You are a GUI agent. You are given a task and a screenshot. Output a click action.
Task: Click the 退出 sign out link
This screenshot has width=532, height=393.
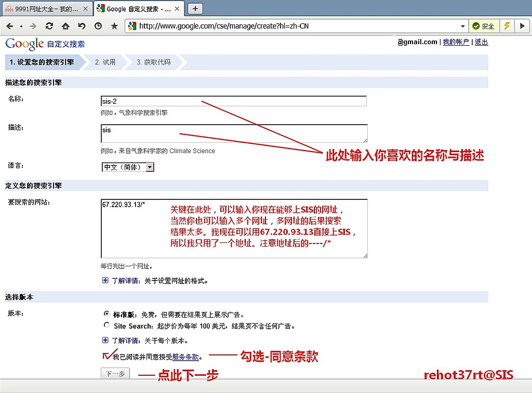pos(481,42)
